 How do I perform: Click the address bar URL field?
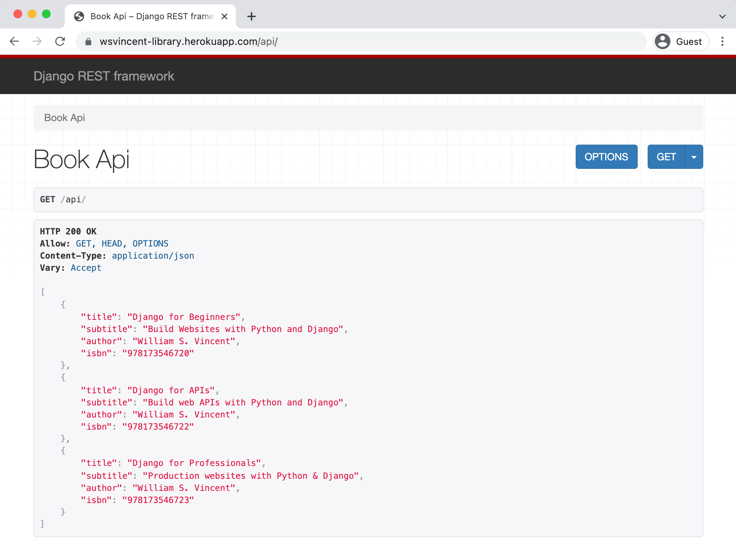tap(361, 41)
